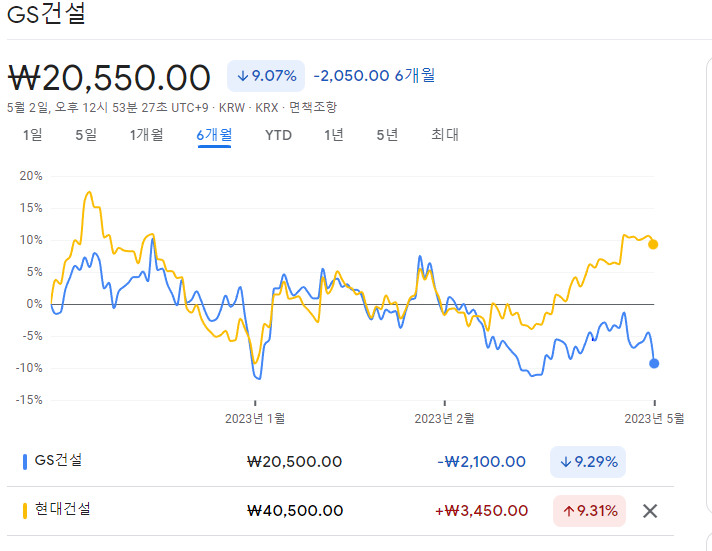Viewport: 712px width, 551px height.
Task: Open the 현대건설 comparison row name
Action: pyautogui.click(x=63, y=509)
